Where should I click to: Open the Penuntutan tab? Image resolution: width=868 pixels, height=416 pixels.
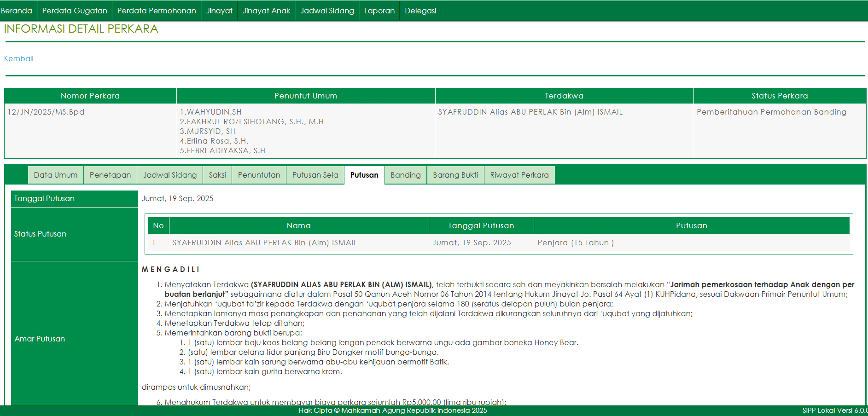259,175
